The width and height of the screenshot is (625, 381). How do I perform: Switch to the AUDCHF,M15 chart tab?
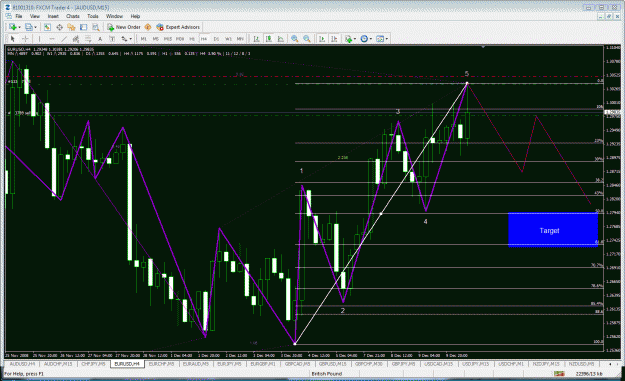pos(58,364)
